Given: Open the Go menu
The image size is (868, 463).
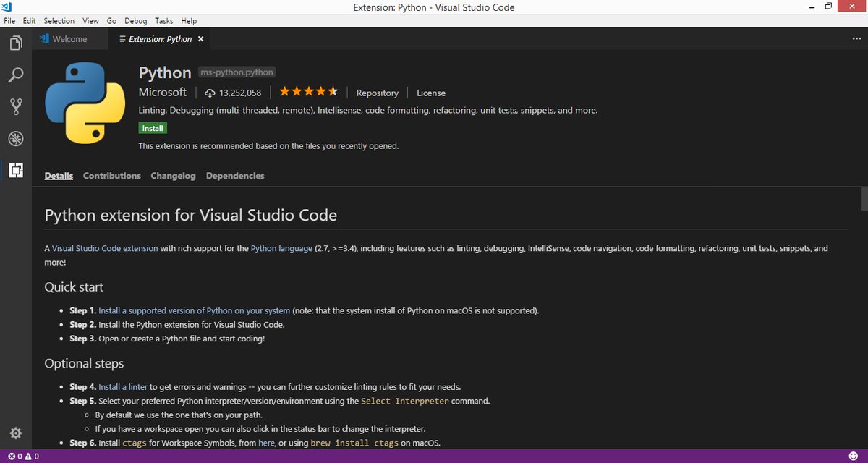Looking at the screenshot, I should (111, 21).
